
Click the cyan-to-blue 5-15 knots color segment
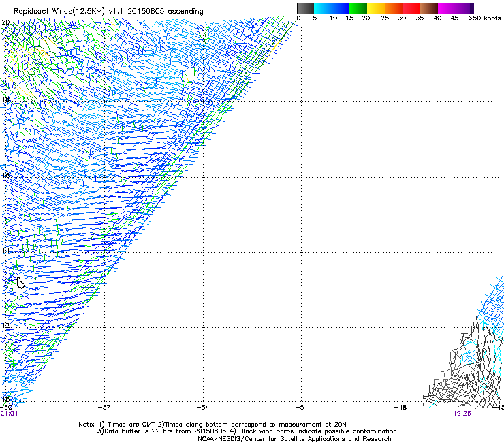pyautogui.click(x=332, y=8)
